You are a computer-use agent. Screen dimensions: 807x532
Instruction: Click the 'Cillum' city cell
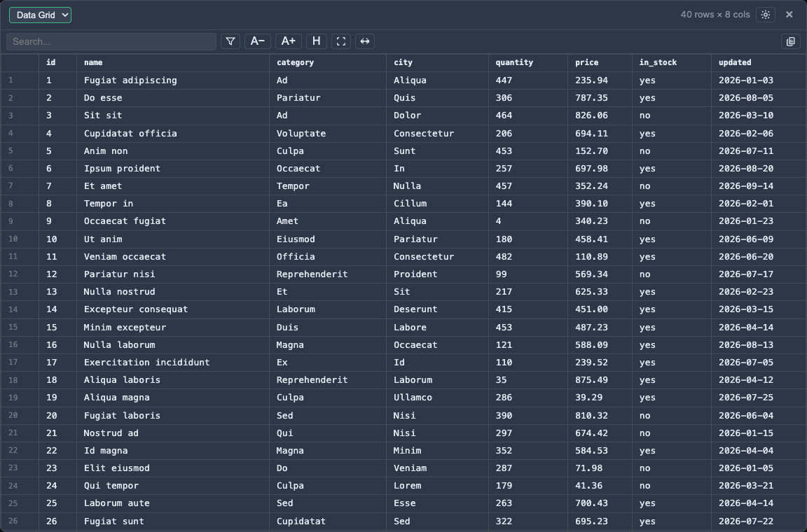point(437,203)
